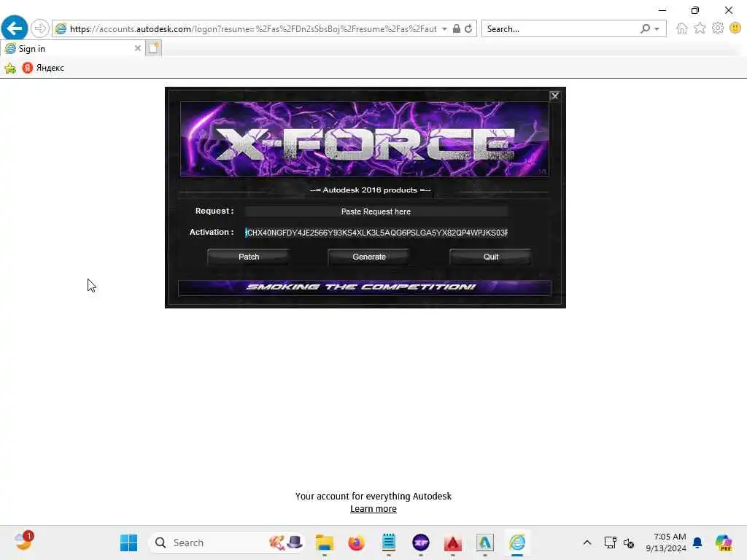Screen dimensions: 747x560
Task: Click the Quit button
Action: (491, 257)
